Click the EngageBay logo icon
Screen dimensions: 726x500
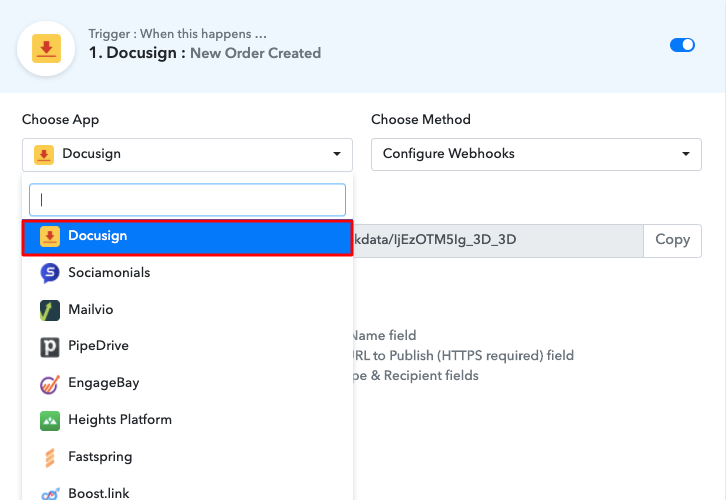coord(50,384)
